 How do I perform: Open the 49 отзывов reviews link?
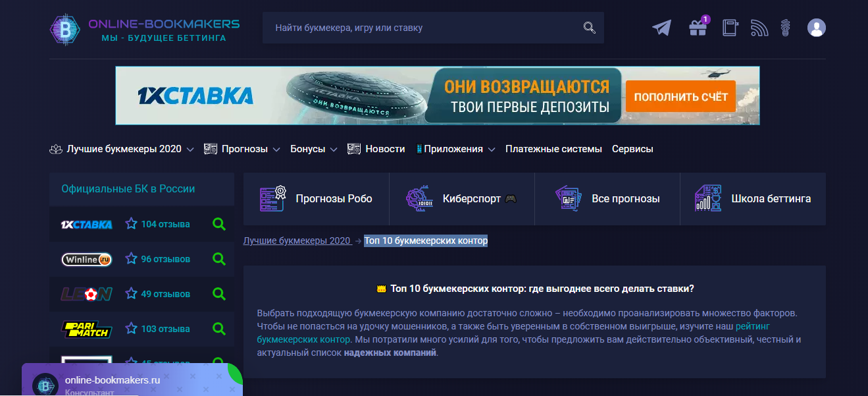coord(165,294)
